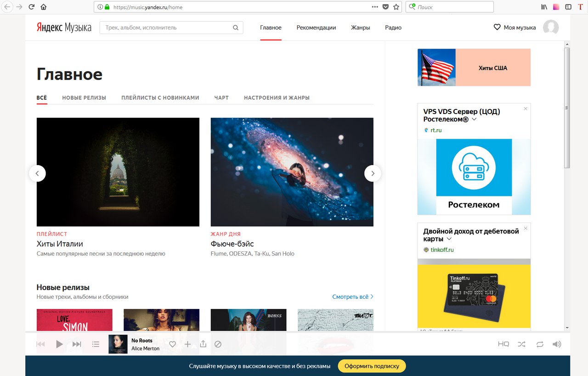Select the ЧАРТ sub-tab
Screen dimensions: 588x376
221,97
